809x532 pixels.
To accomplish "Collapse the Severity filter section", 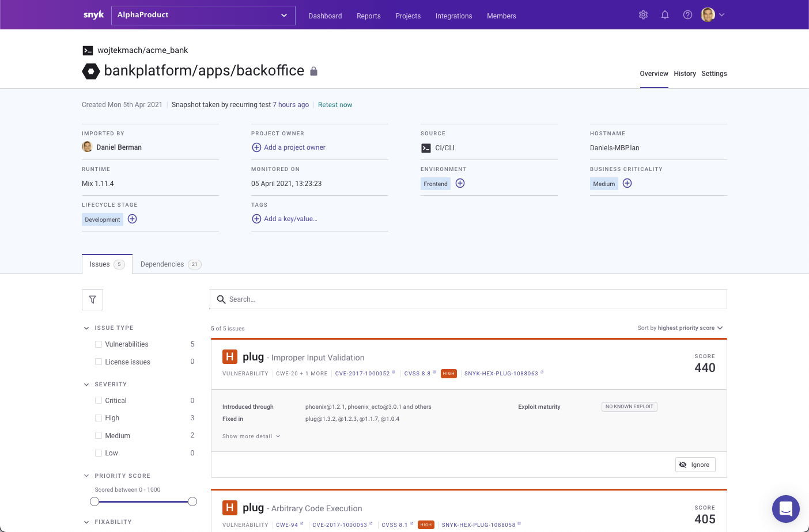I will [x=86, y=384].
